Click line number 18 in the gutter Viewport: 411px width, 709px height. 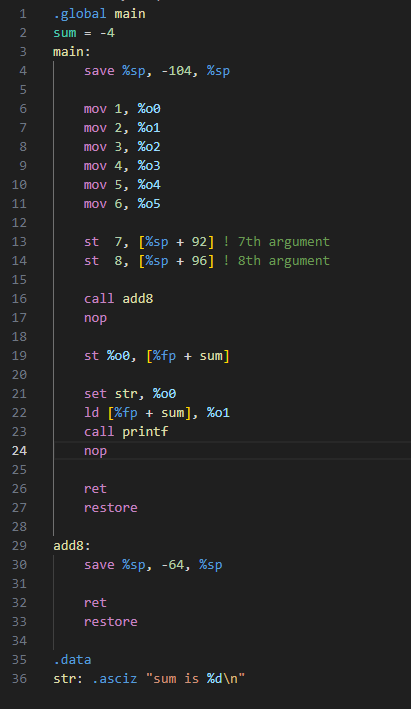tap(19, 337)
